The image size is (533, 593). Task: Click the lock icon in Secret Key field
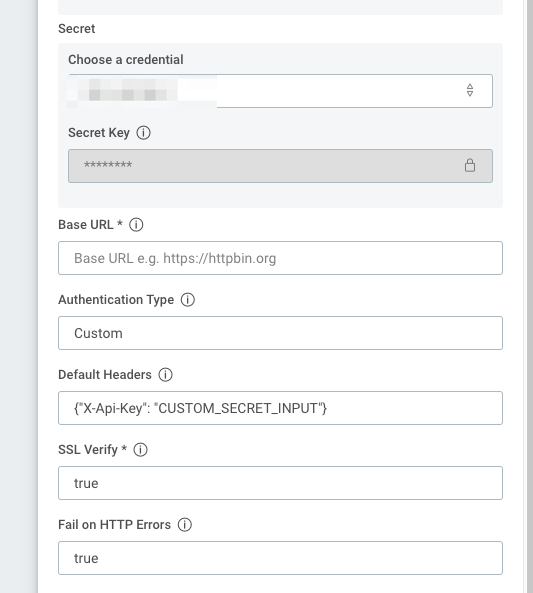pyautogui.click(x=470, y=165)
